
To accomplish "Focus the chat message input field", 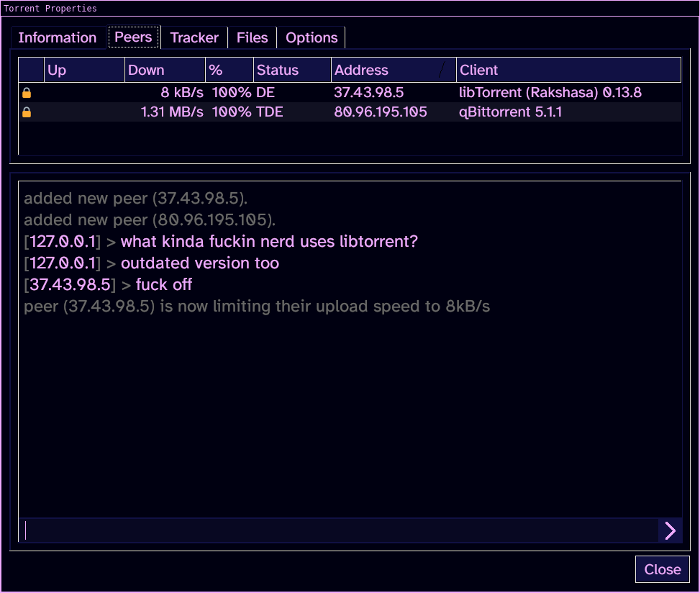I will 338,530.
